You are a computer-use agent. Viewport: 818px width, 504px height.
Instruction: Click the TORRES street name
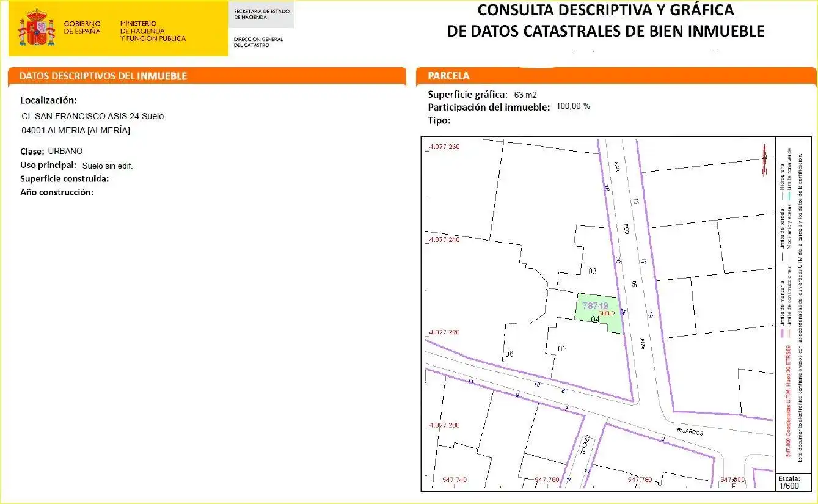tap(585, 446)
